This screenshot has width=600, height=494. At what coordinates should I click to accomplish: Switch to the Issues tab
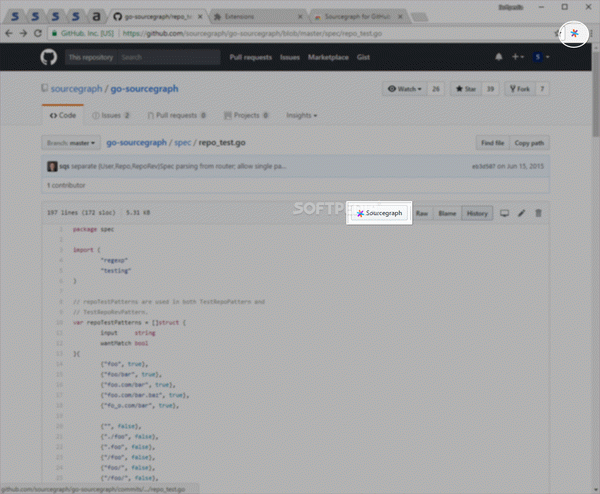click(x=111, y=115)
